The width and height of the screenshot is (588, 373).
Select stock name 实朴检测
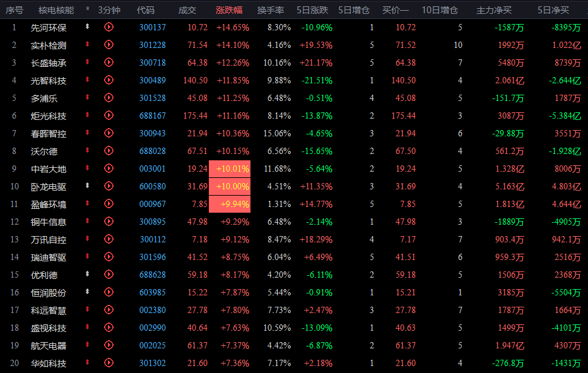(x=49, y=45)
